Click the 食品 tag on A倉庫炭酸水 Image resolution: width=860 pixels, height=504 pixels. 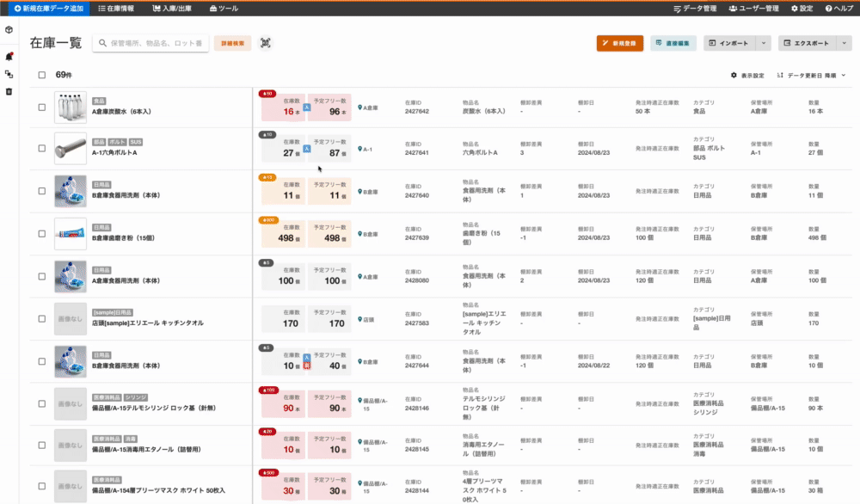pos(99,101)
